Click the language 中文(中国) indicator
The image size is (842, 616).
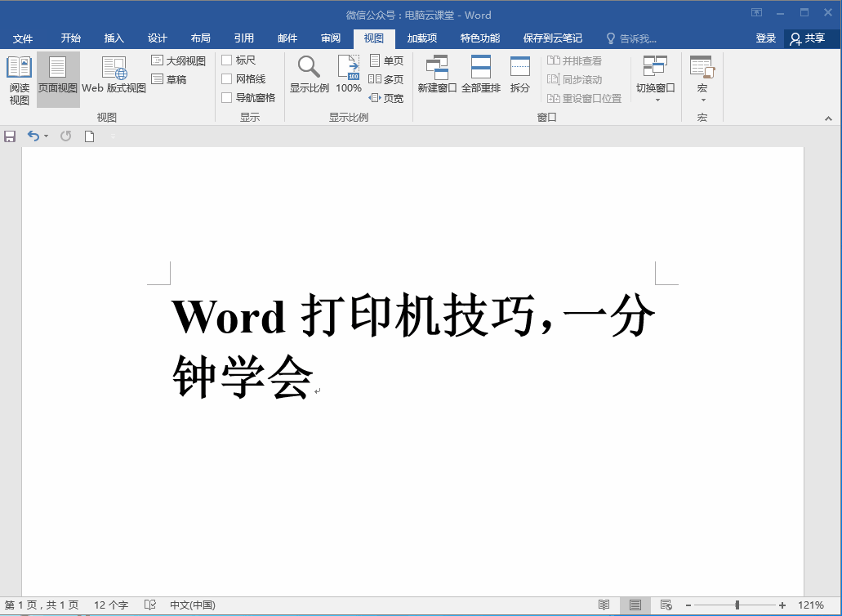[193, 605]
